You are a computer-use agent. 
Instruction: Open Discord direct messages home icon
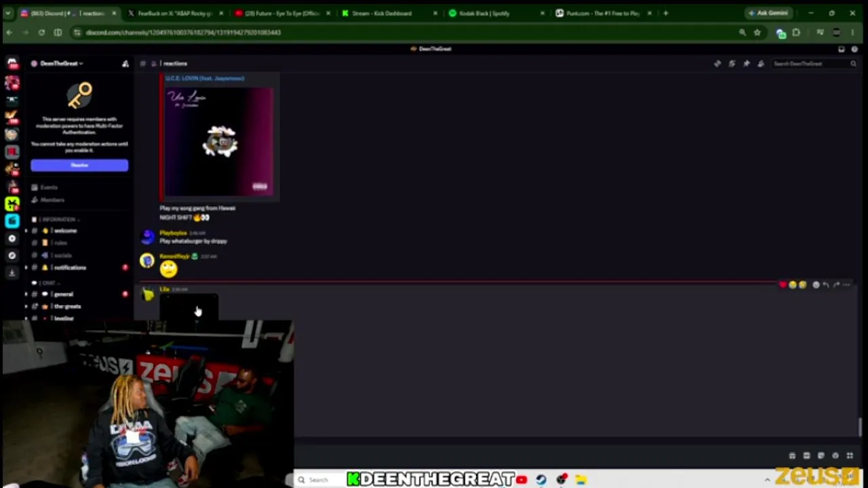(x=12, y=64)
